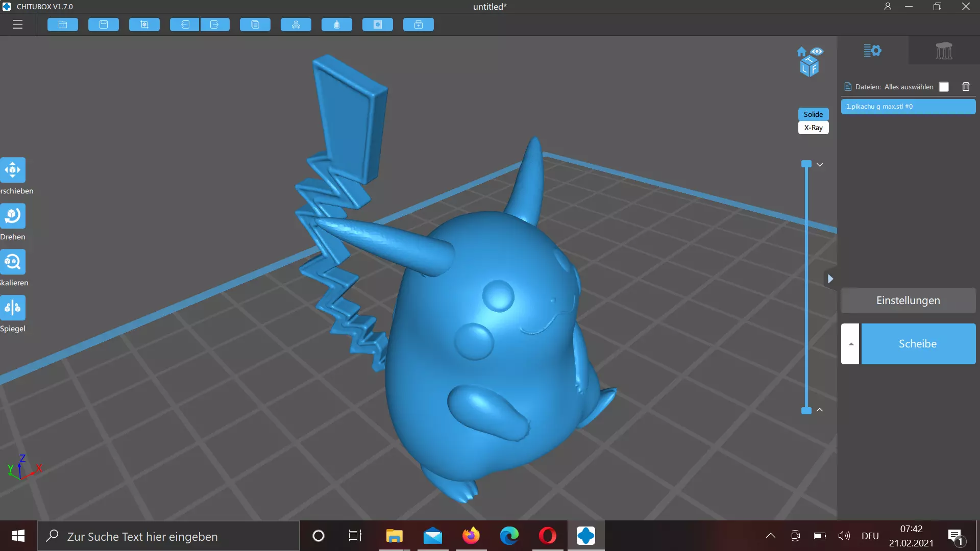
Task: Open the supports tab
Action: point(944,51)
